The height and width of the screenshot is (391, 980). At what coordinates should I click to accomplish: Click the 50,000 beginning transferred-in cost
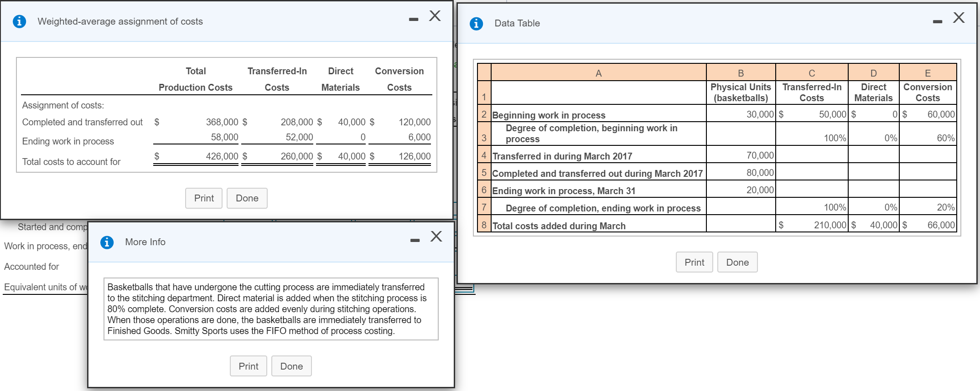(833, 114)
